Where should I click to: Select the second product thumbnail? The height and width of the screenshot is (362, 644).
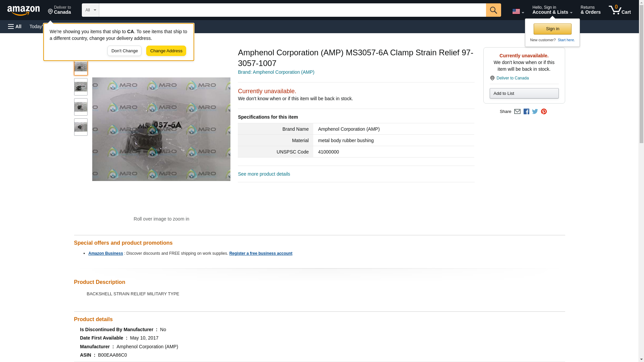[x=80, y=87]
